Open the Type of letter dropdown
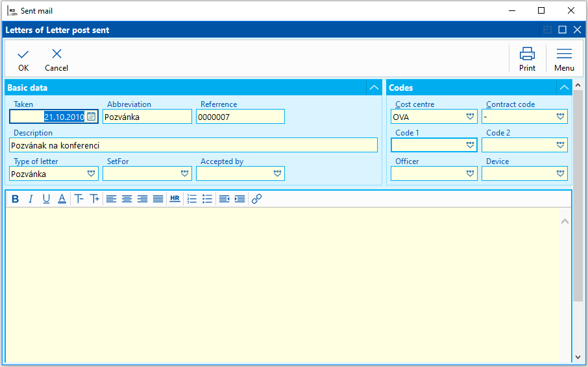Viewport: 588px width, 367px height. pyautogui.click(x=91, y=173)
